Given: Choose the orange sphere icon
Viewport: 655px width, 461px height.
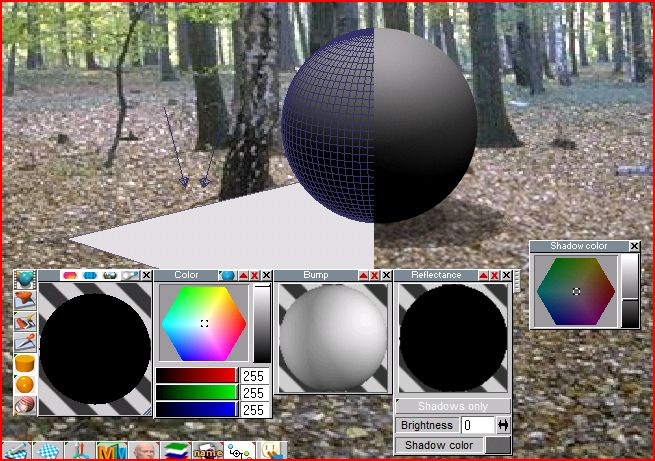Looking at the screenshot, I should pos(25,384).
